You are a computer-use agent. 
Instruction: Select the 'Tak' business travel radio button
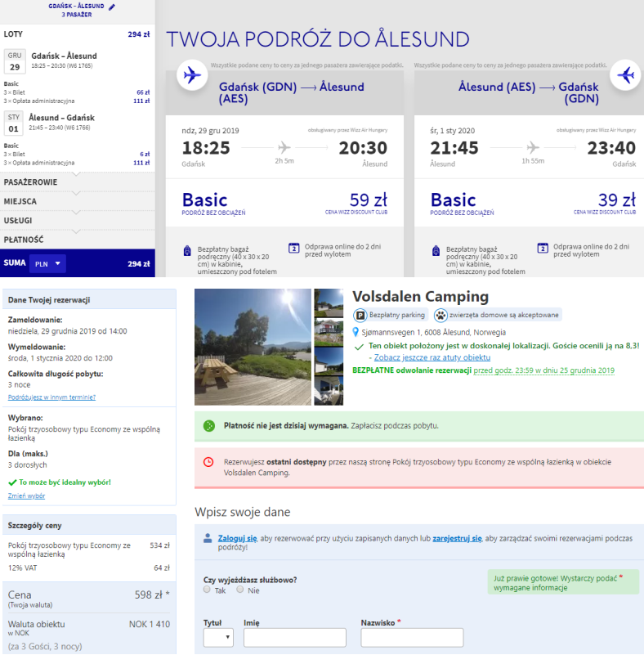(208, 589)
